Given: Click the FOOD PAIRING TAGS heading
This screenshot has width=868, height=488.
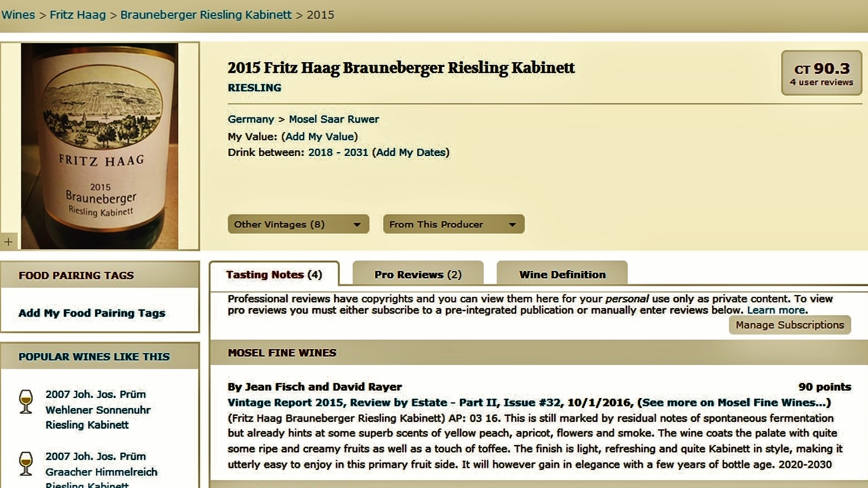Looking at the screenshot, I should [x=76, y=275].
